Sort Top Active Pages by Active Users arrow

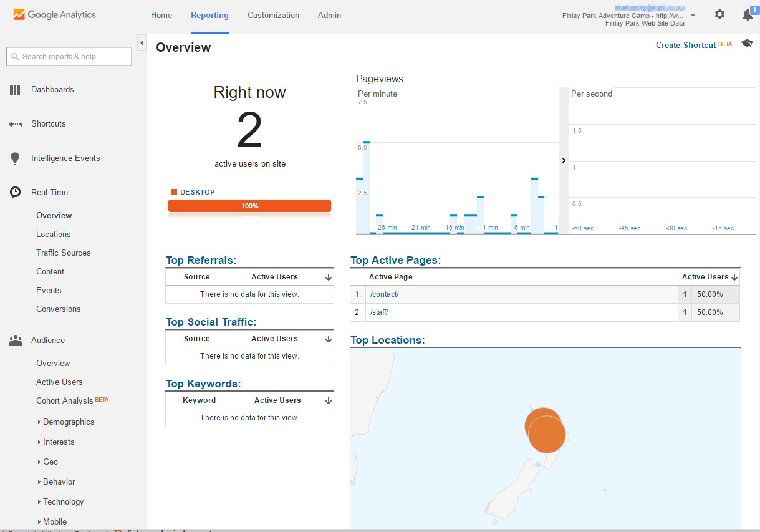[734, 278]
